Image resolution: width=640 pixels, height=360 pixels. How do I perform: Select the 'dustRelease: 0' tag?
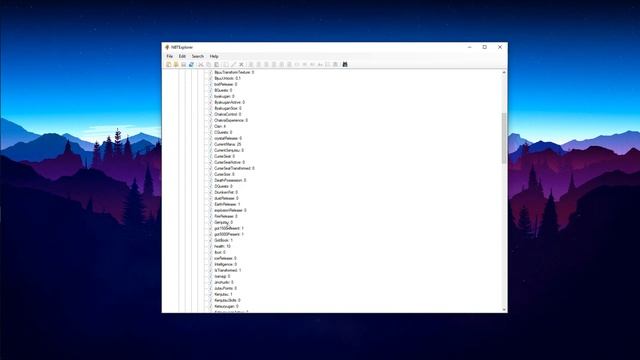coord(226,198)
